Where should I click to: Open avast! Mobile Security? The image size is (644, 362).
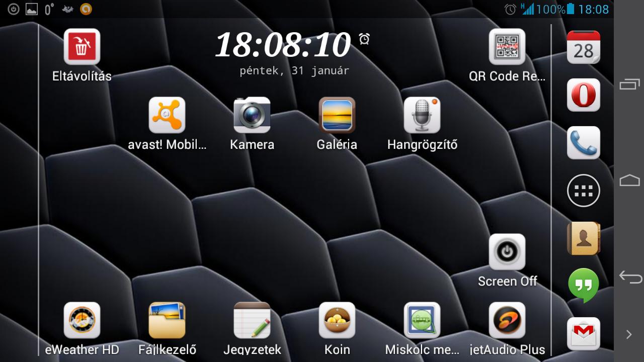[167, 115]
